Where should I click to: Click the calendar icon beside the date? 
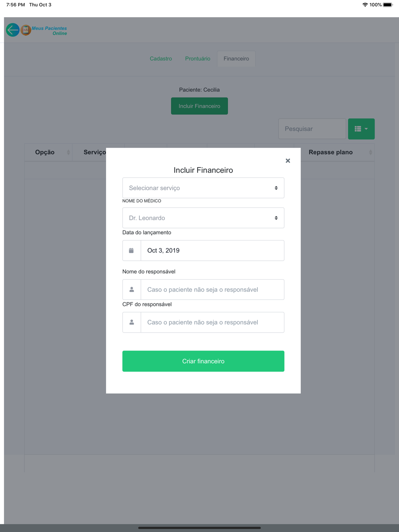131,250
